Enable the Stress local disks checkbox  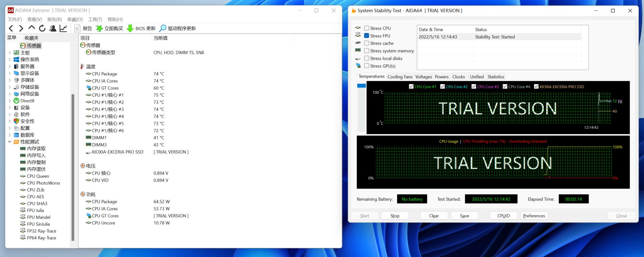[367, 58]
